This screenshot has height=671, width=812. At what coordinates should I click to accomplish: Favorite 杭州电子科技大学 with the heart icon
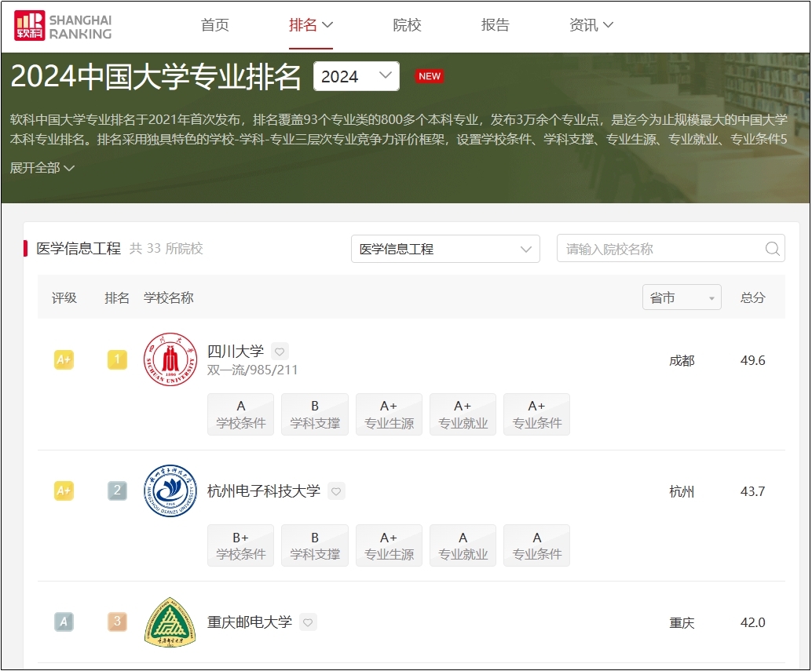336,491
